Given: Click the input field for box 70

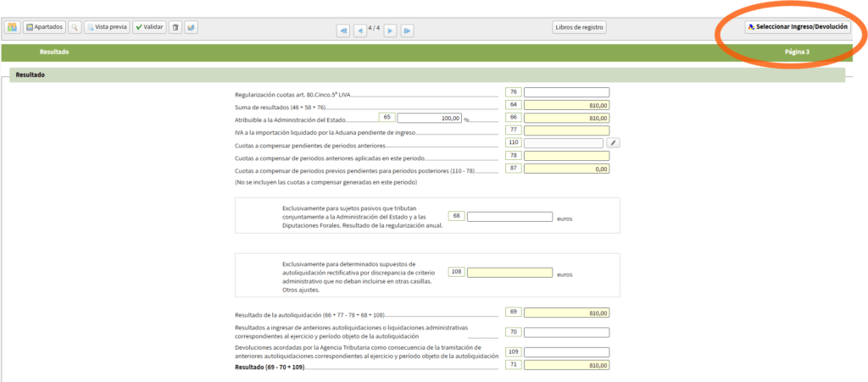Looking at the screenshot, I should click(566, 332).
